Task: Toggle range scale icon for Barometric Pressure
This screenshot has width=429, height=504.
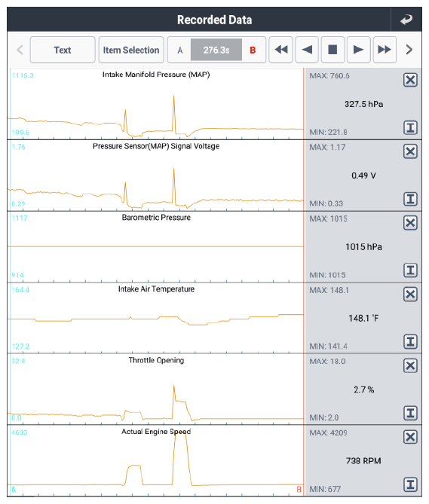Action: [x=410, y=270]
